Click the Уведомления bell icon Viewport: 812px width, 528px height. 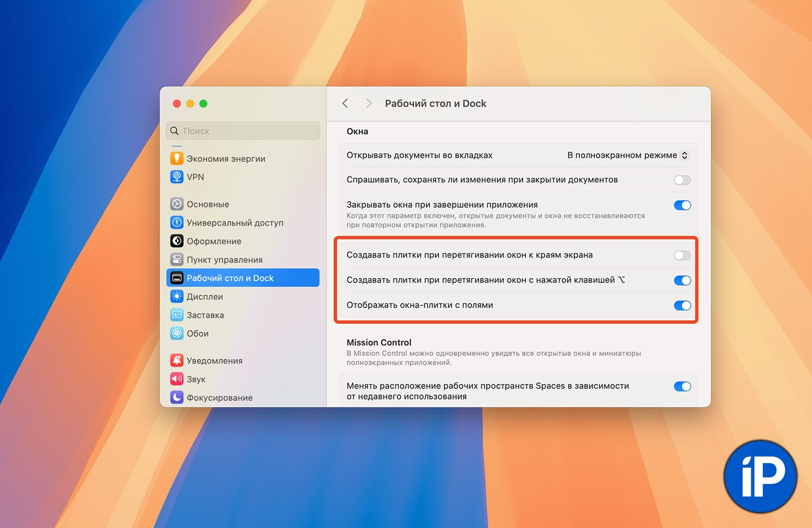(177, 360)
